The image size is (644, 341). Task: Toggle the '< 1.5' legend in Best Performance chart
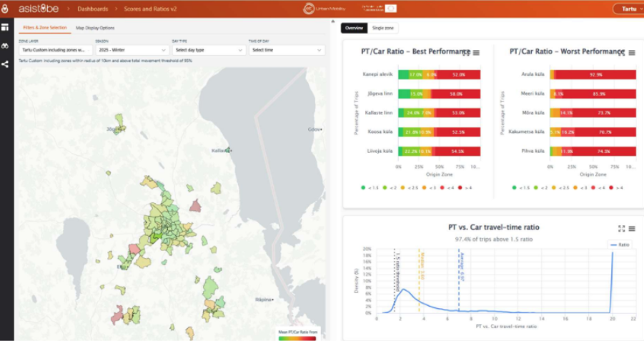coord(371,187)
